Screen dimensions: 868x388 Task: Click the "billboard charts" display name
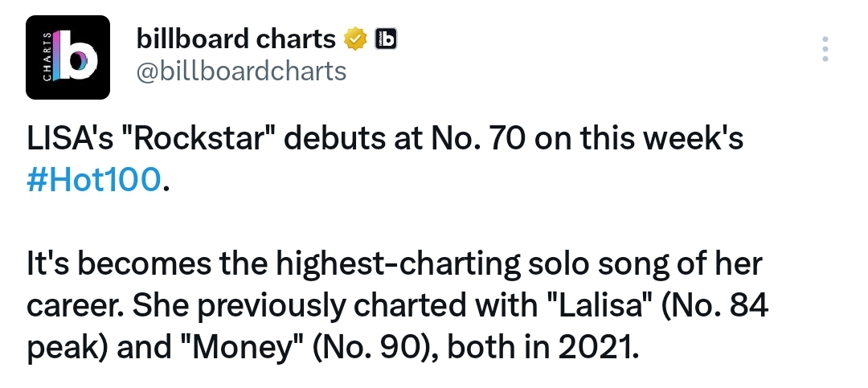pyautogui.click(x=235, y=39)
